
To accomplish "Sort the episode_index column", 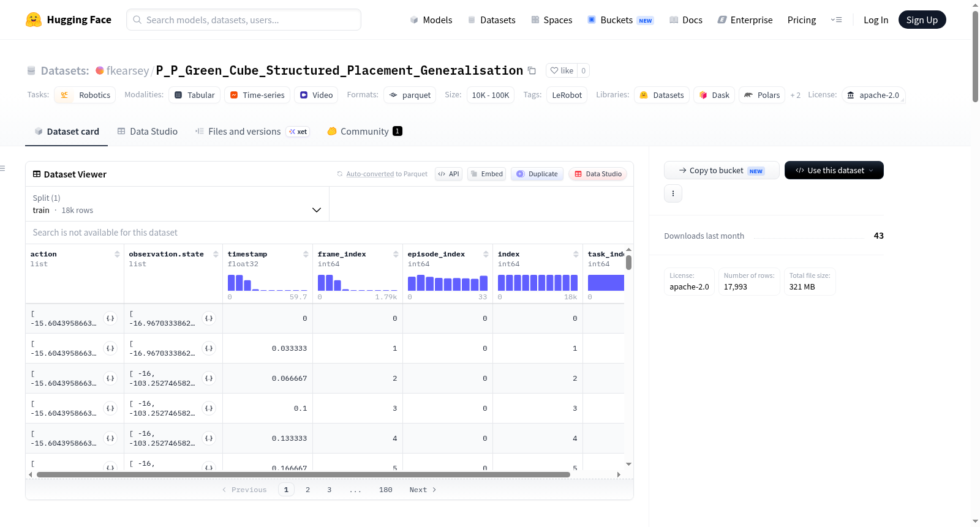I will 486,254.
